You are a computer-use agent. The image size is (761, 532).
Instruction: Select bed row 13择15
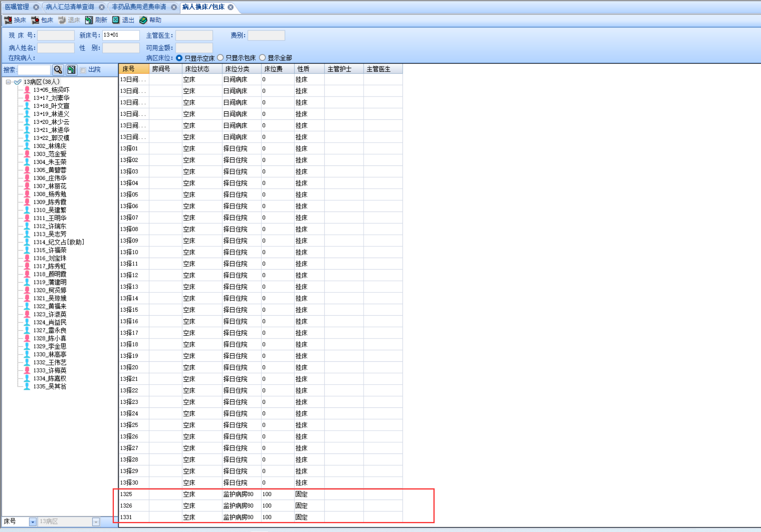[x=261, y=310]
